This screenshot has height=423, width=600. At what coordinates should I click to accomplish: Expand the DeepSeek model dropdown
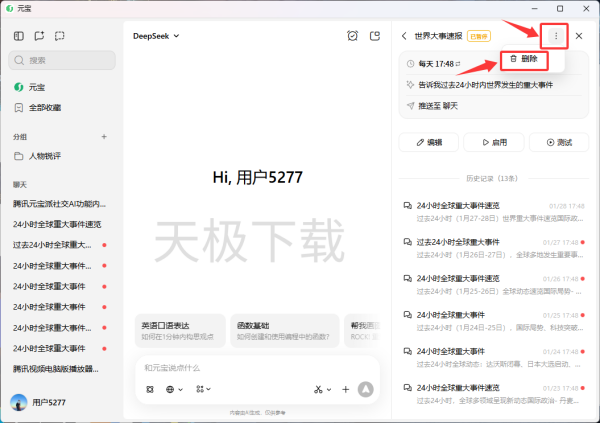point(156,36)
